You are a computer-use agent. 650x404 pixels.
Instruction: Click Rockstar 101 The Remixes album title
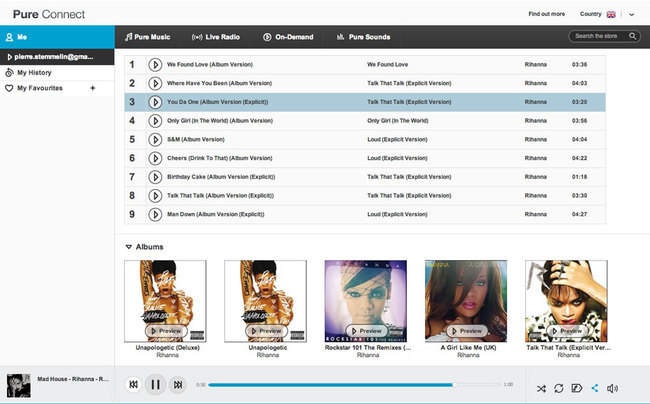tap(368, 348)
